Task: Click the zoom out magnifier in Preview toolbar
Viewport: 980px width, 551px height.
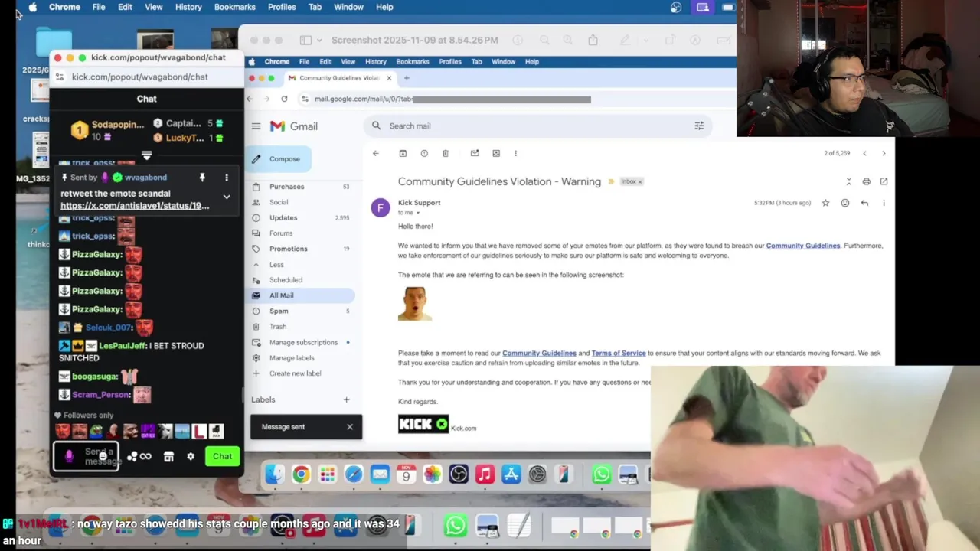Action: pos(544,40)
